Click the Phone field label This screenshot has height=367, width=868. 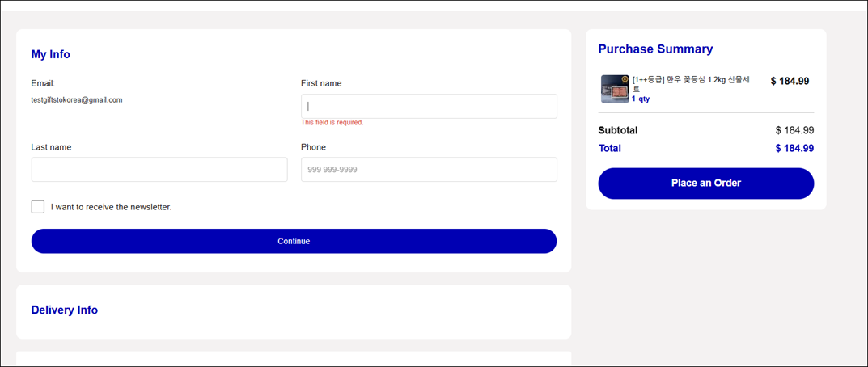pos(313,147)
